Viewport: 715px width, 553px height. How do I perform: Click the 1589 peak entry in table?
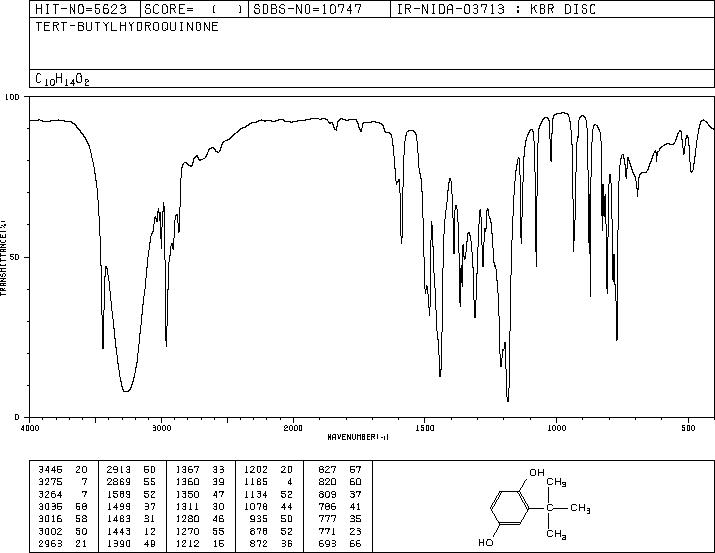pos(131,494)
